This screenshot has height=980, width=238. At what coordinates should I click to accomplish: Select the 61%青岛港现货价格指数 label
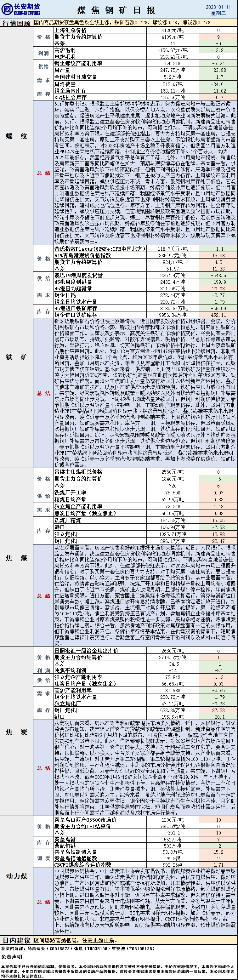[82, 255]
